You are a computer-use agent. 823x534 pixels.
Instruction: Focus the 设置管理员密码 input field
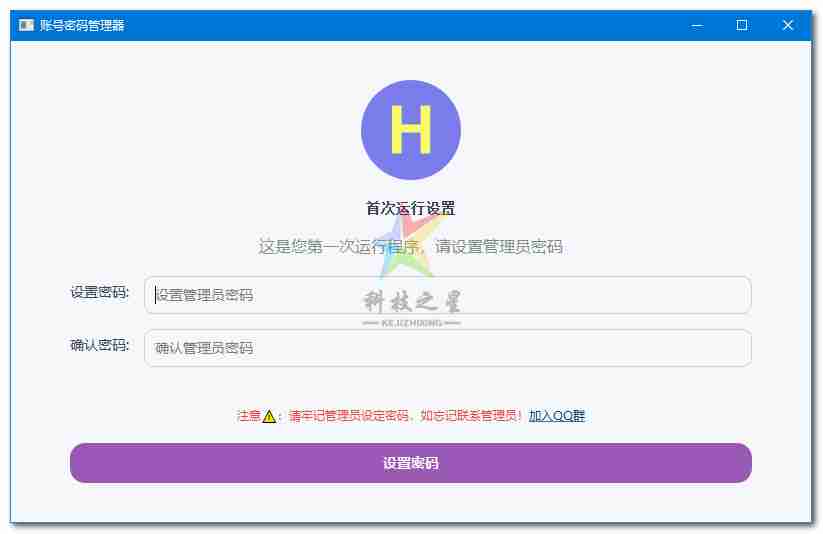tap(448, 295)
